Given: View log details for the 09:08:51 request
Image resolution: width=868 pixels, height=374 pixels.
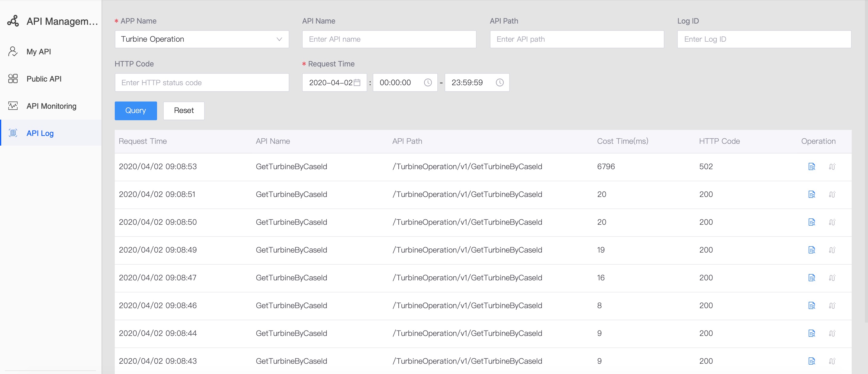Looking at the screenshot, I should [x=812, y=195].
